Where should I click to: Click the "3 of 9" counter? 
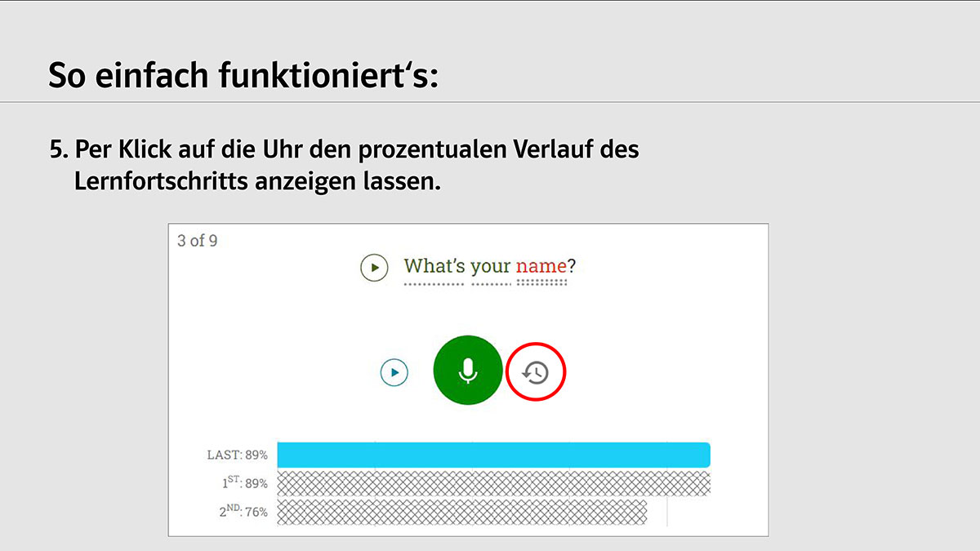[198, 241]
